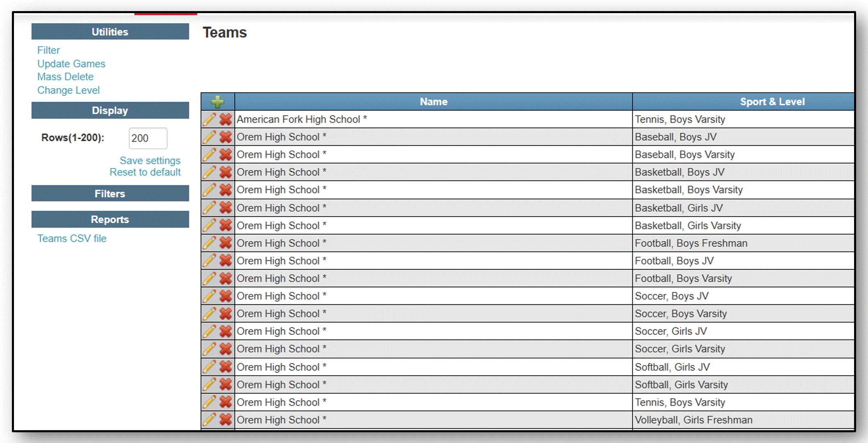Edit Orem Soccer, Girls Varsity team
The image size is (868, 443).
coord(209,349)
